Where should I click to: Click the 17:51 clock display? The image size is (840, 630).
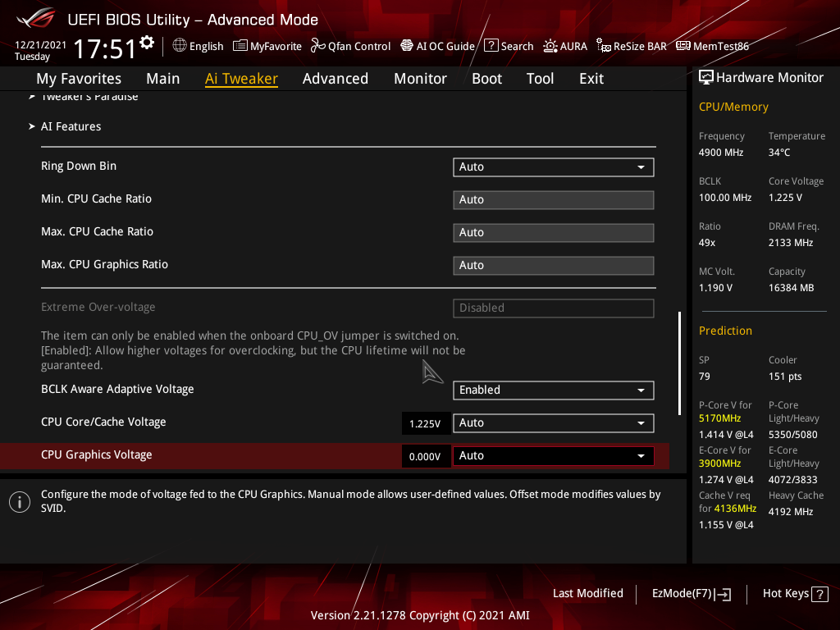click(104, 48)
